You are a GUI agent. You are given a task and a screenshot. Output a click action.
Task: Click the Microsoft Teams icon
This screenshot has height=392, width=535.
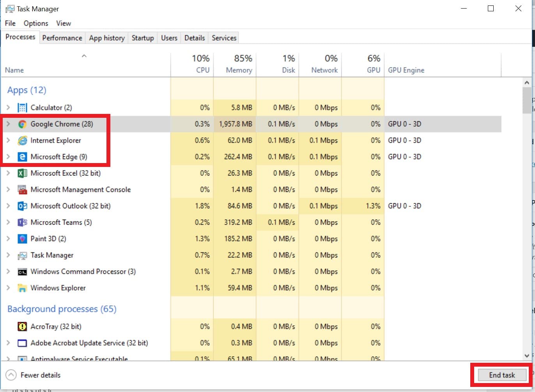tap(22, 222)
